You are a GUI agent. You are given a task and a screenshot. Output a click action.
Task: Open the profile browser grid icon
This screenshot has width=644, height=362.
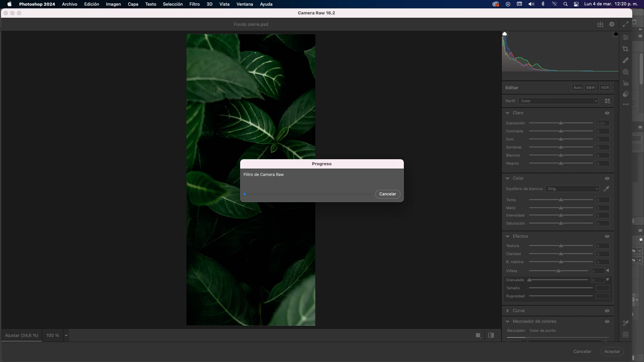click(607, 101)
